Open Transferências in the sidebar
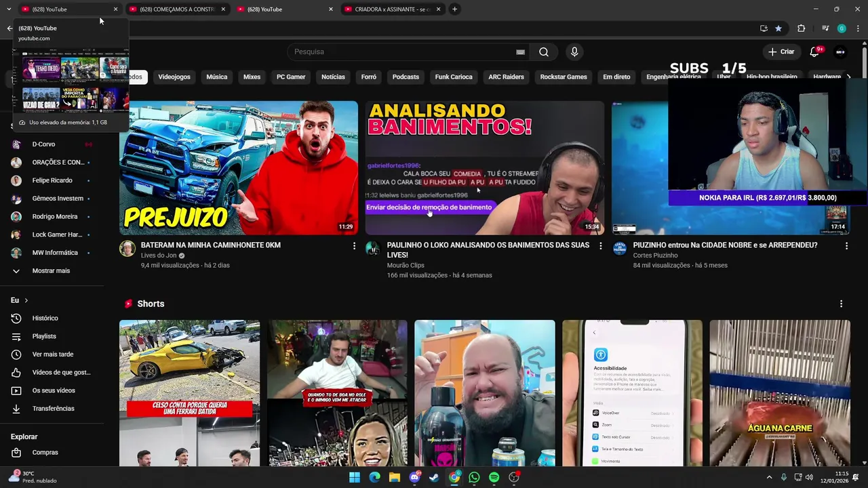This screenshot has height=488, width=868. (x=54, y=409)
